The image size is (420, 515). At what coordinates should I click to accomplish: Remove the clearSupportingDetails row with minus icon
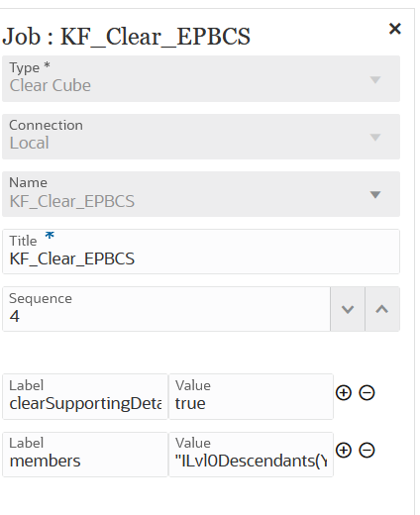[367, 393]
